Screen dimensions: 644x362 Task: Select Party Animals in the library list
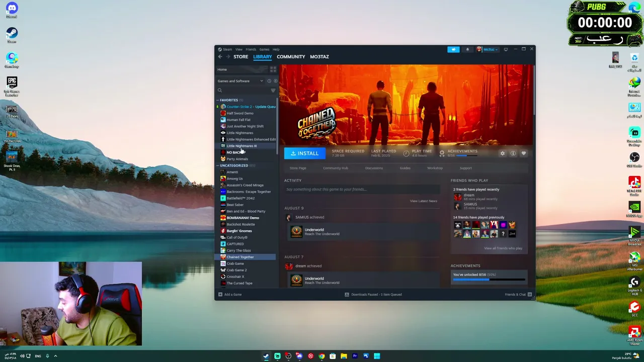point(248,159)
